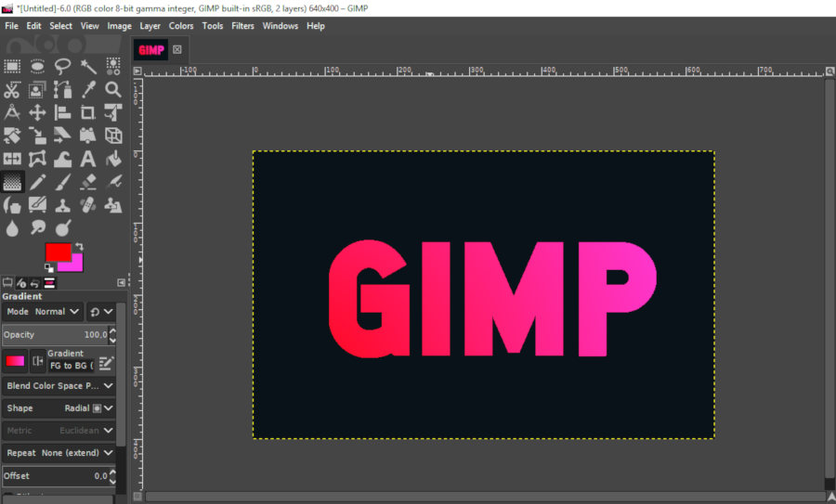This screenshot has height=504, width=836.
Task: Select the Scissors Select tool
Action: click(12, 89)
